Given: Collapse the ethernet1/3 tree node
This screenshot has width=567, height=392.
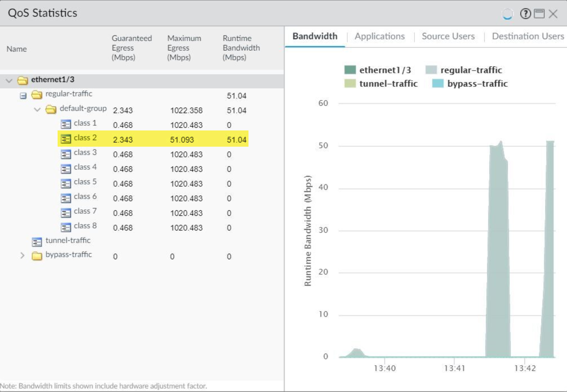Looking at the screenshot, I should tap(9, 81).
